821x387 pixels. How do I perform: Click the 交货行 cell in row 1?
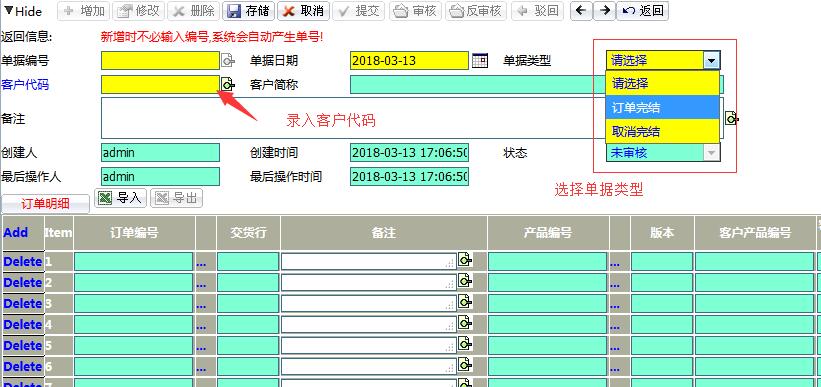click(248, 261)
